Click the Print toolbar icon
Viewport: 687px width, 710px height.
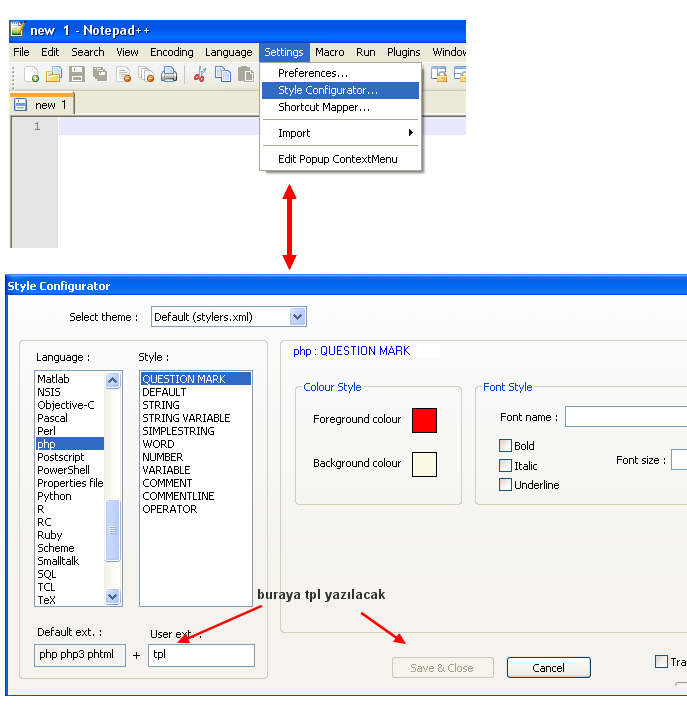click(x=169, y=74)
